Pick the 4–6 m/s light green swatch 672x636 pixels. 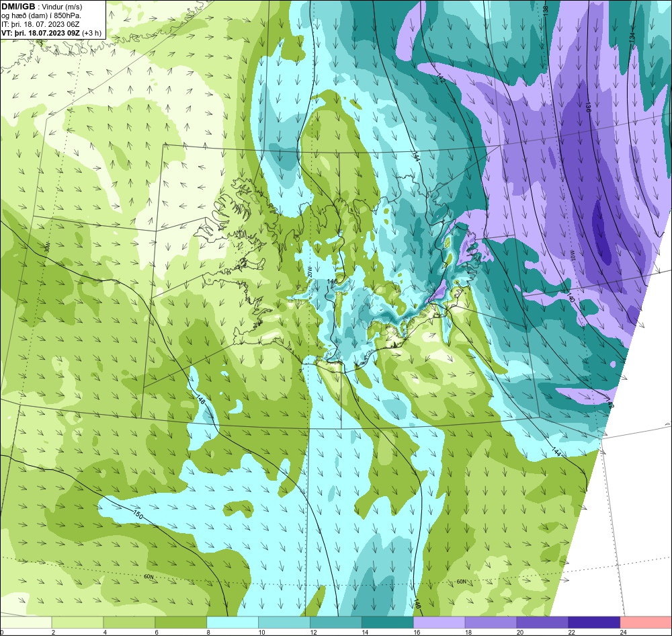pos(129,623)
